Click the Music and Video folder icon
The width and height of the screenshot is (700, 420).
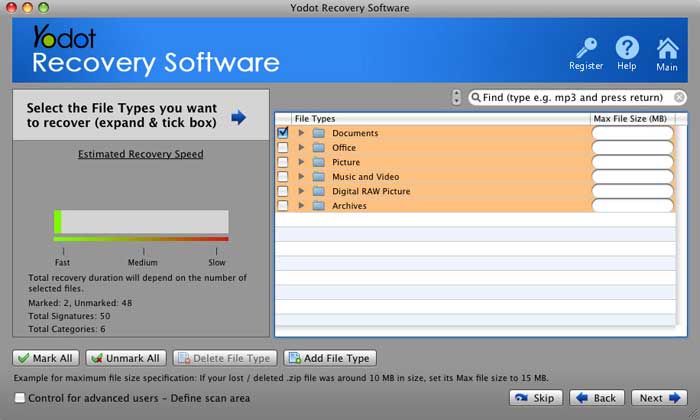click(318, 177)
